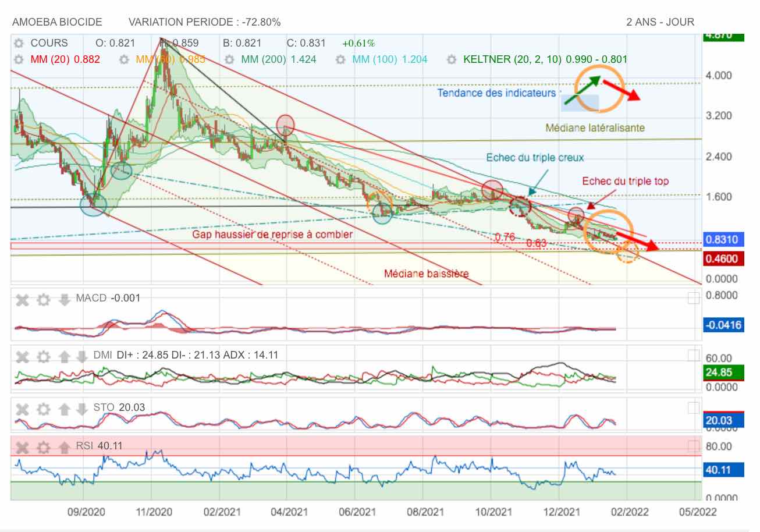Move DMI panel up
The image size is (760, 532).
65,356
